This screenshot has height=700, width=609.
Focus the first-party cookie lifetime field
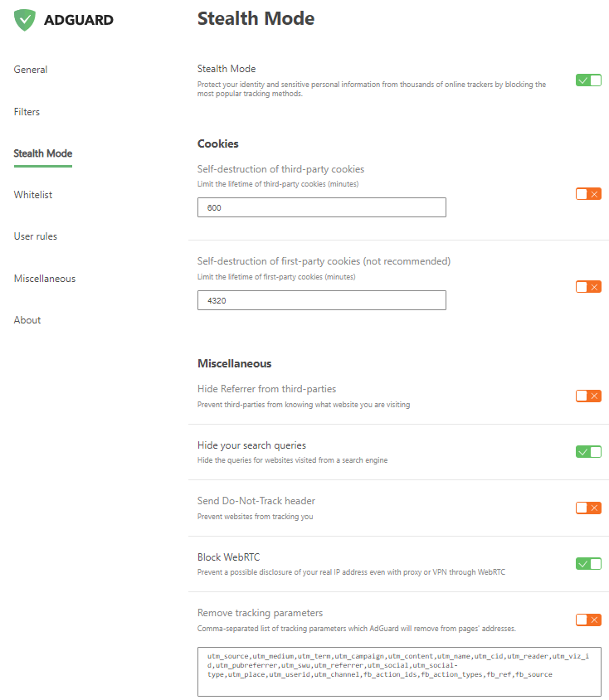[x=321, y=300]
